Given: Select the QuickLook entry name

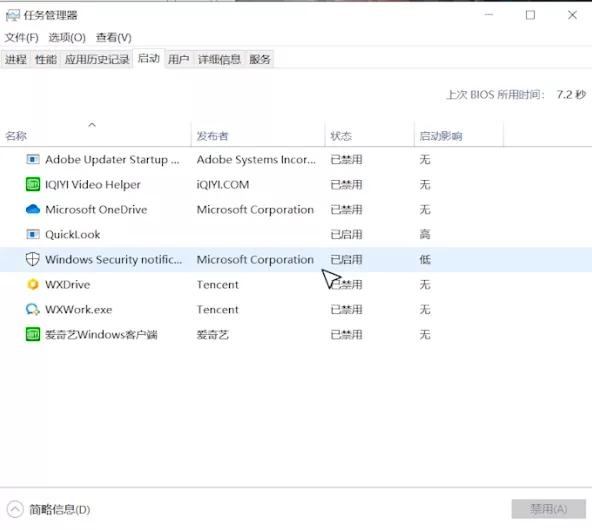Looking at the screenshot, I should (x=72, y=234).
